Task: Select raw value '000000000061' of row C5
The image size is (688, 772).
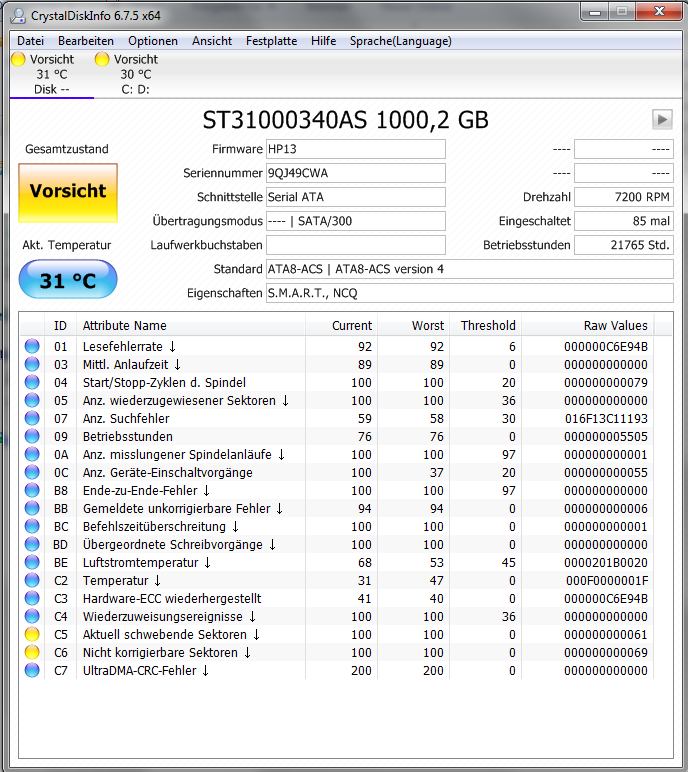Action: point(606,635)
